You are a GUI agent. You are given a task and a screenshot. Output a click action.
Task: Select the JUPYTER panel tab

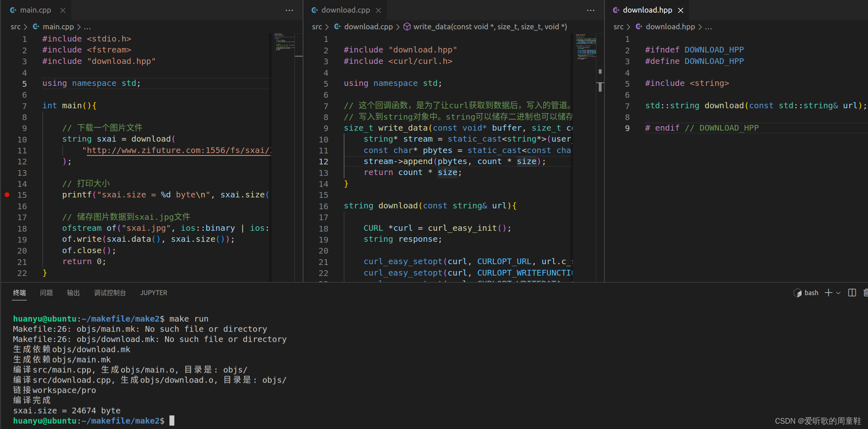(x=154, y=293)
